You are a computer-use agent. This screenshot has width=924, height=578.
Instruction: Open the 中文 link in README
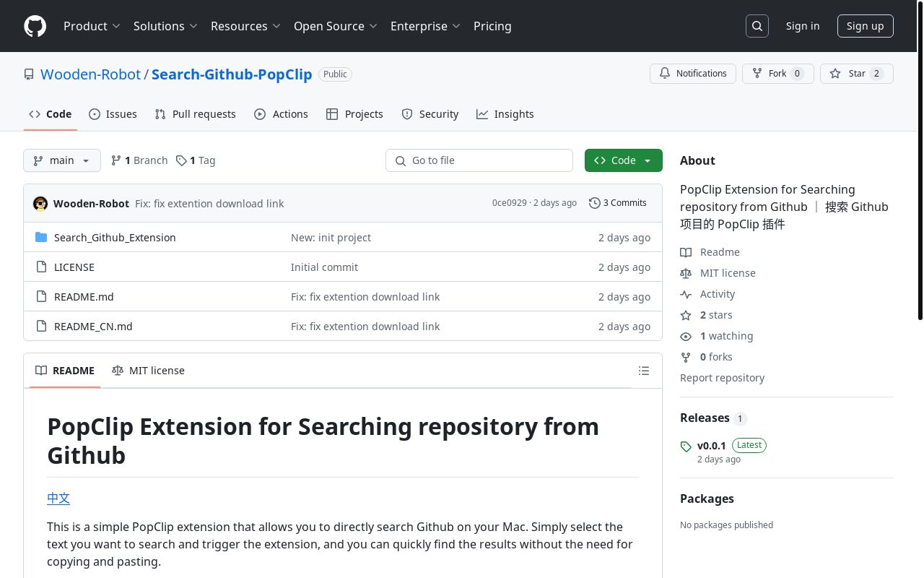[58, 499]
